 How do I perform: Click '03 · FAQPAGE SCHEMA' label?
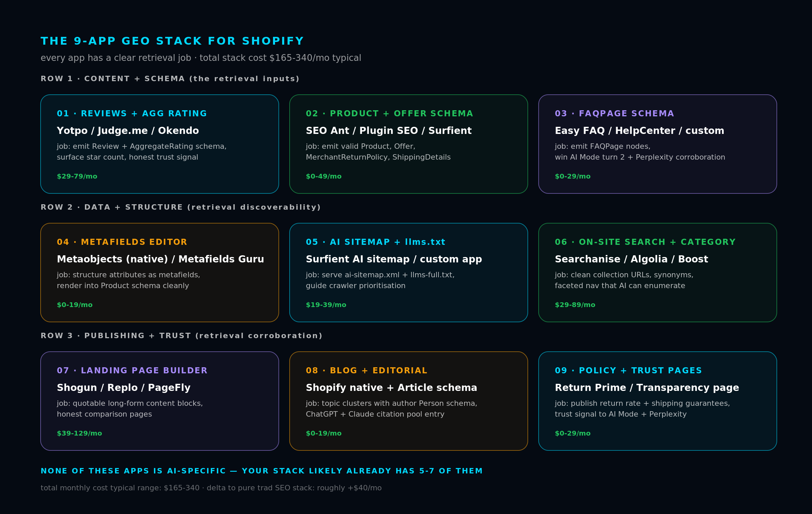point(614,114)
